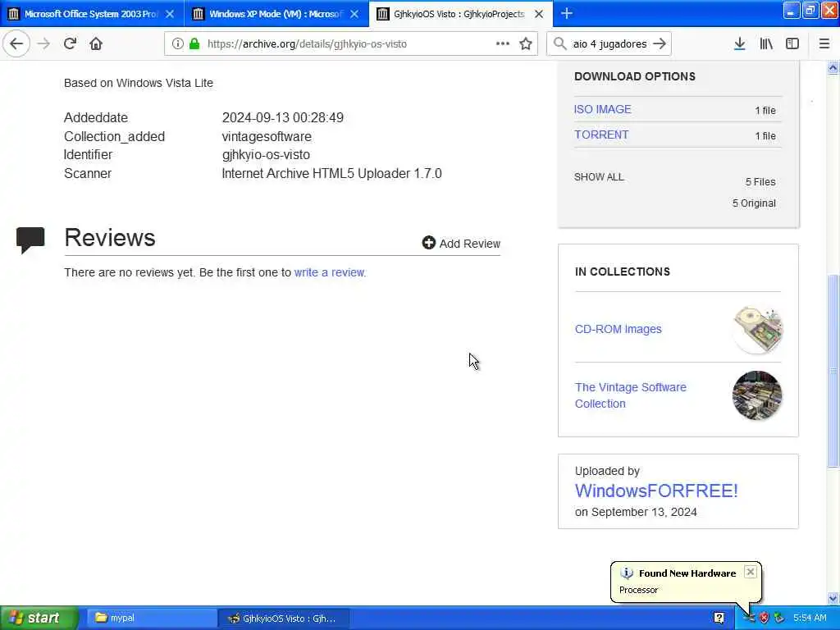Image resolution: width=840 pixels, height=630 pixels.
Task: Click 'Based on Windows Vista Lite' text
Action: tap(138, 83)
